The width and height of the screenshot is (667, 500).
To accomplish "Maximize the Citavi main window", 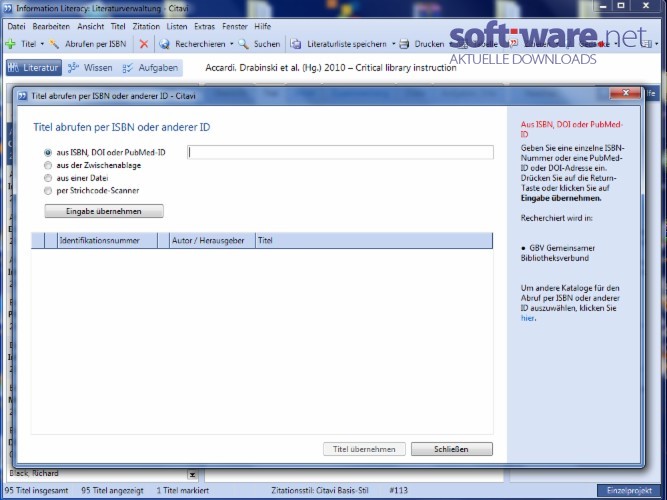I will 621,6.
